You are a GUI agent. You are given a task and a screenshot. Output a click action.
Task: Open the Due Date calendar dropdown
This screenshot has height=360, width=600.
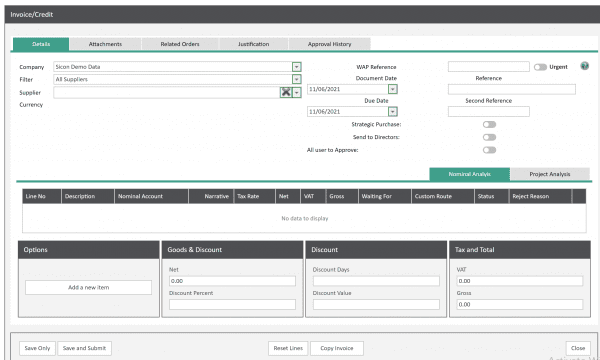[393, 111]
